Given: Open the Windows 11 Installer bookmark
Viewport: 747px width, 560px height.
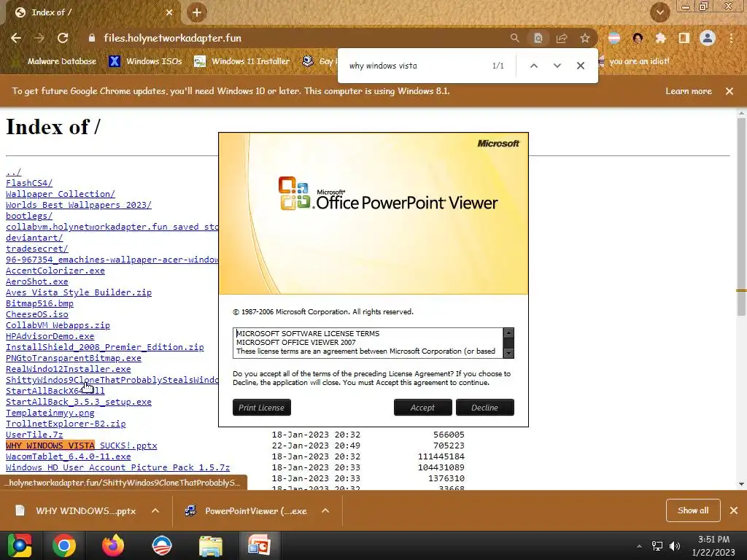Looking at the screenshot, I should [x=242, y=61].
